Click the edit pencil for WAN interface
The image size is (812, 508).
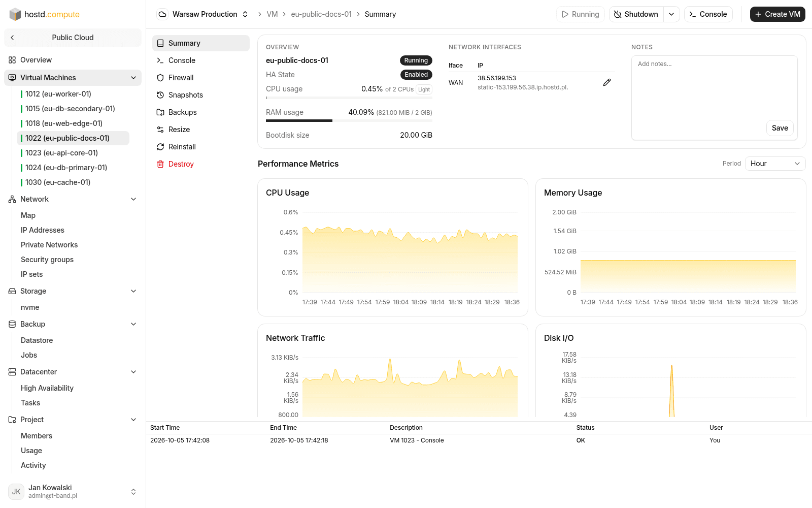(x=607, y=82)
